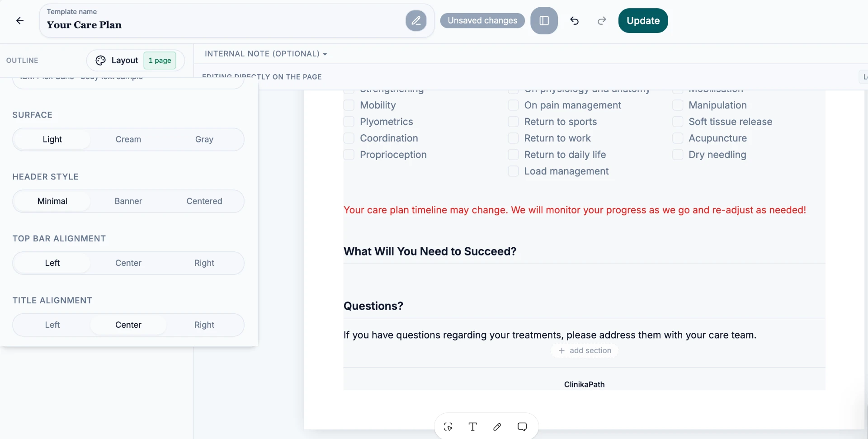Check the Manipulation checkbox
The image size is (868, 439).
678,105
